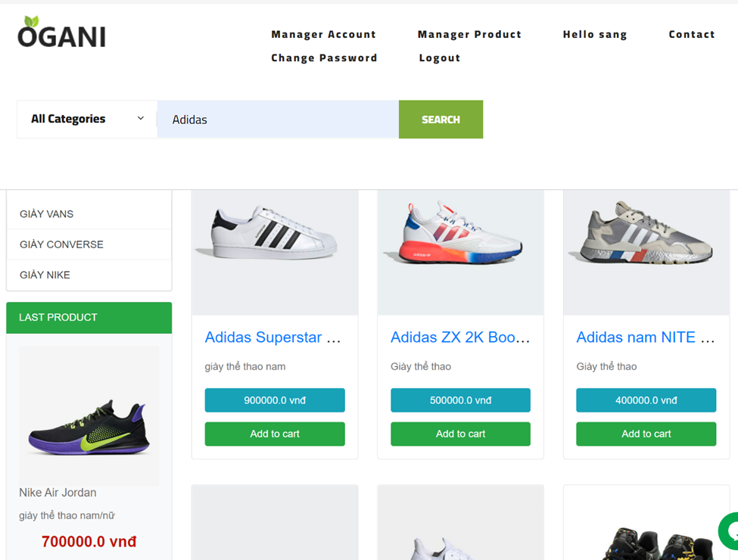
Task: Click the 500000.0 vnđ price button
Action: (459, 400)
